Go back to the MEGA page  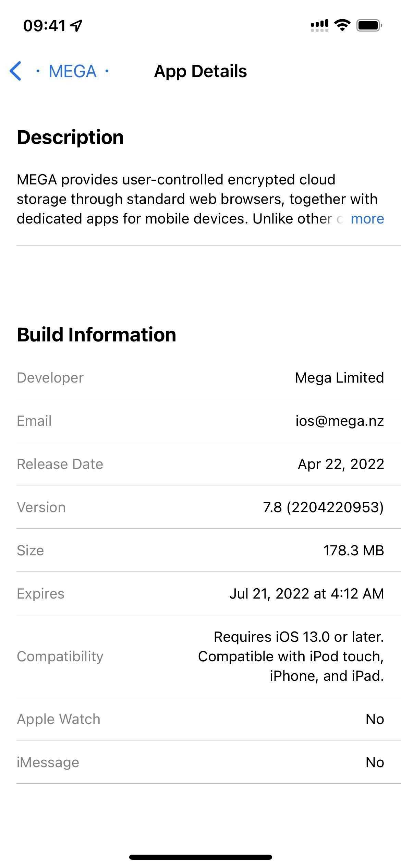pyautogui.click(x=72, y=71)
